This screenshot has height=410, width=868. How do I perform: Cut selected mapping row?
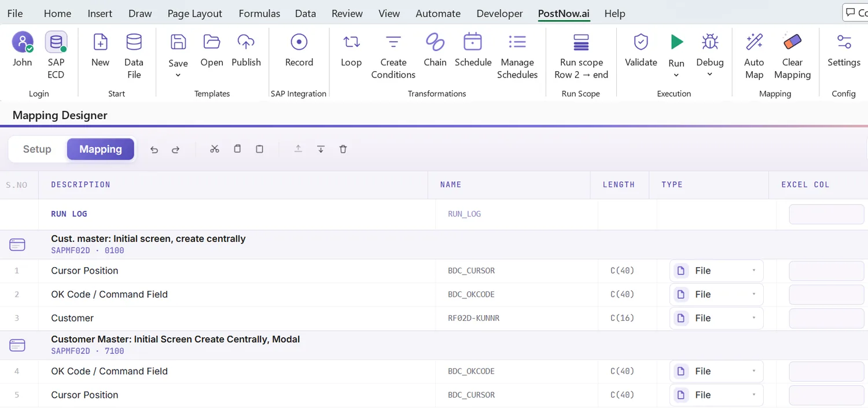(215, 149)
